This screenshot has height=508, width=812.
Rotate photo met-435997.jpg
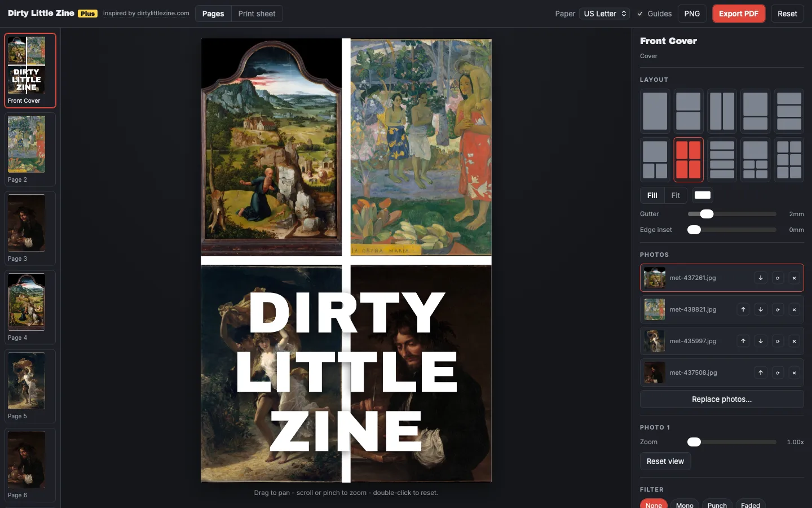point(778,341)
